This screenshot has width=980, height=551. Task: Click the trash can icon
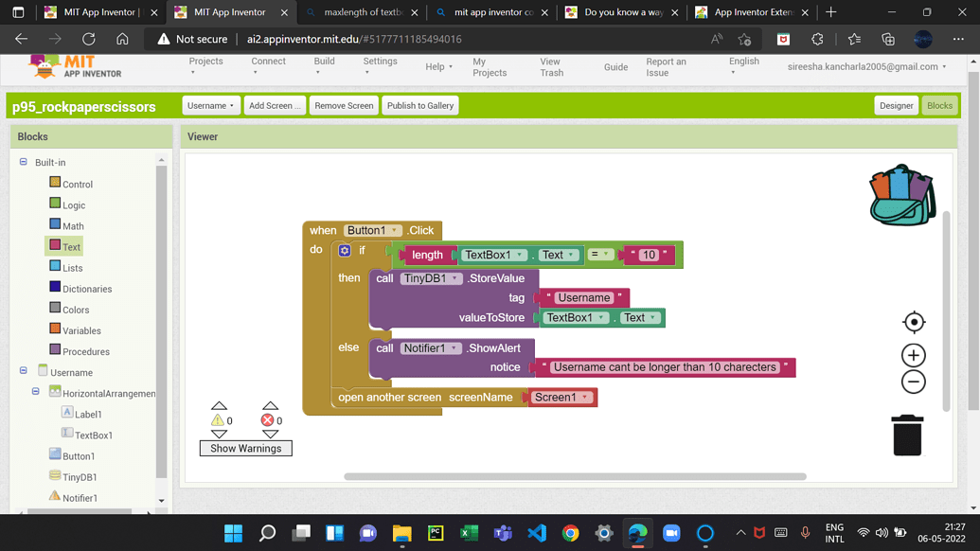point(907,435)
